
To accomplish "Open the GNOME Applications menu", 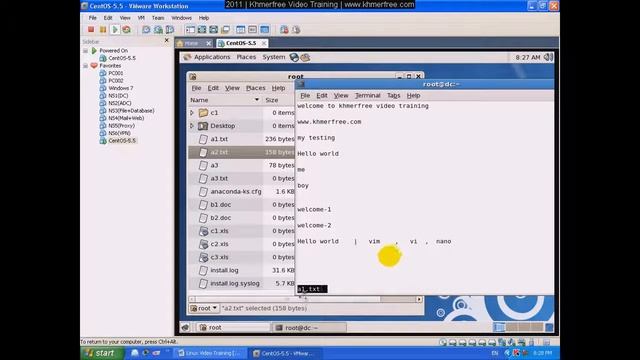I will (212, 57).
